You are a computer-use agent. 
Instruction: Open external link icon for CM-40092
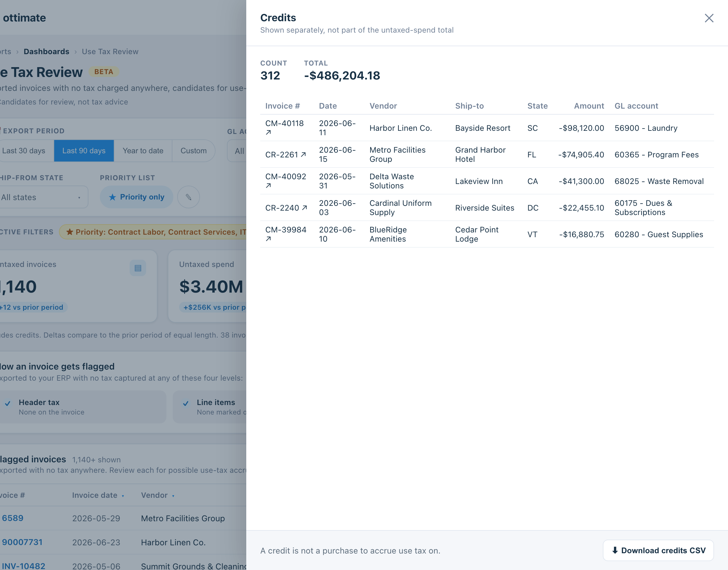(x=268, y=186)
